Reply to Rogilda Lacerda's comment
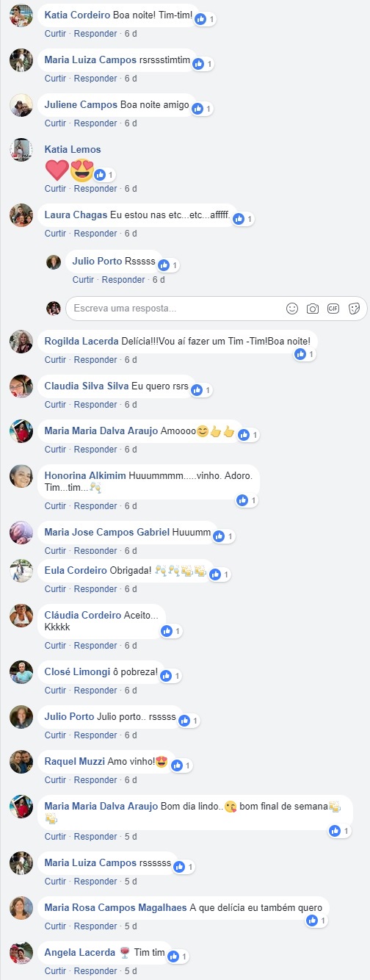The width and height of the screenshot is (370, 980). [95, 360]
